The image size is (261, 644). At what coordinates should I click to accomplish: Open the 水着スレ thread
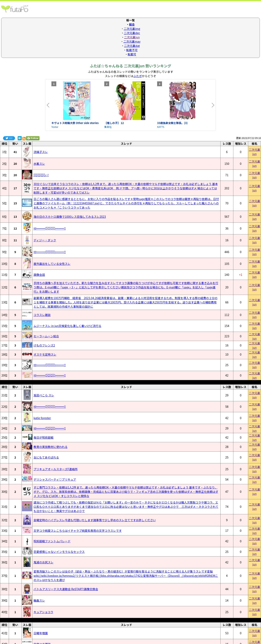click(x=39, y=164)
